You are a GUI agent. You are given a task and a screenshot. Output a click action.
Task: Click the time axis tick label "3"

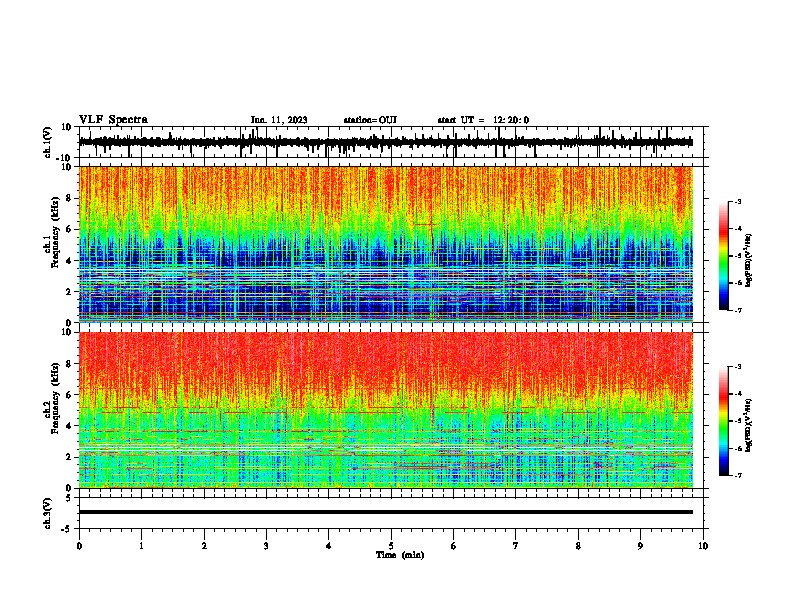266,546
